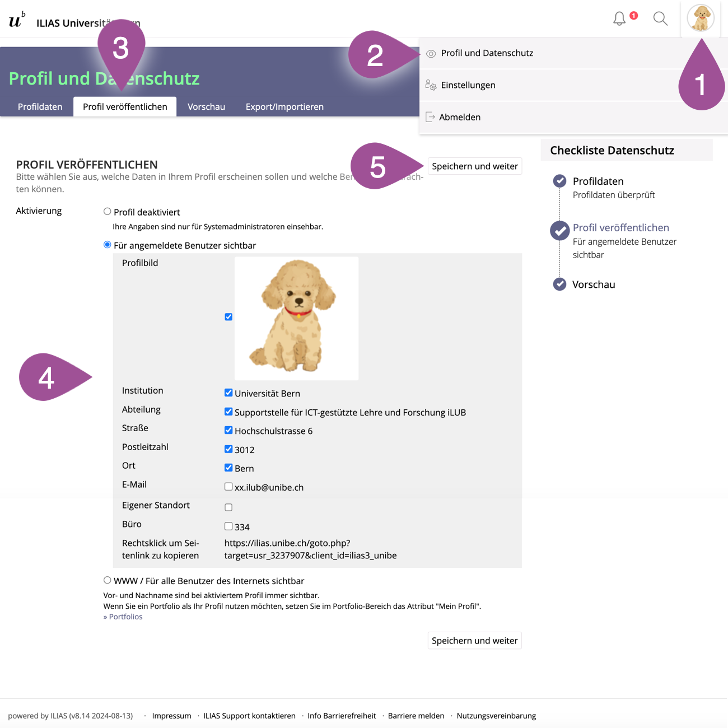
Task: Click the poodle profile picture thumbnail
Action: point(296,318)
